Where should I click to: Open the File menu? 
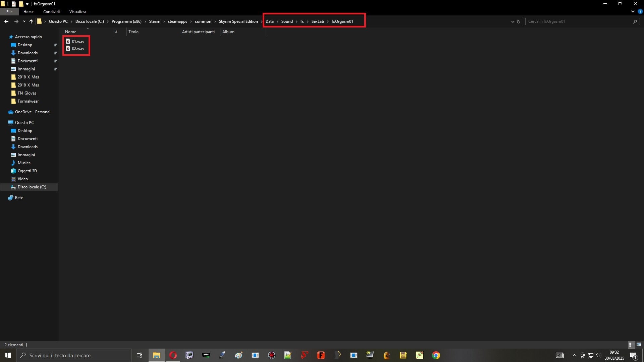point(9,12)
